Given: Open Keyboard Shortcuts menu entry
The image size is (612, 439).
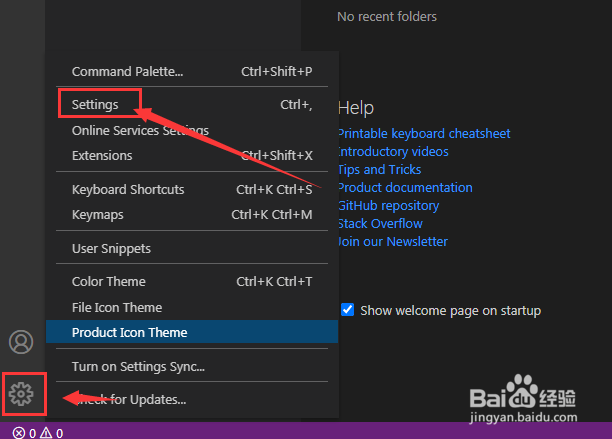Looking at the screenshot, I should click(128, 190).
